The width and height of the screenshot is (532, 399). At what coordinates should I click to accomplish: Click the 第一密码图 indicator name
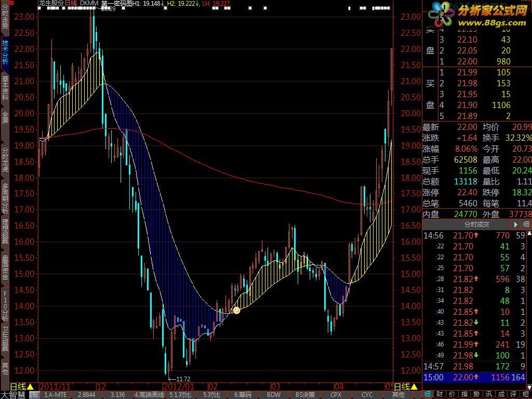(x=117, y=4)
